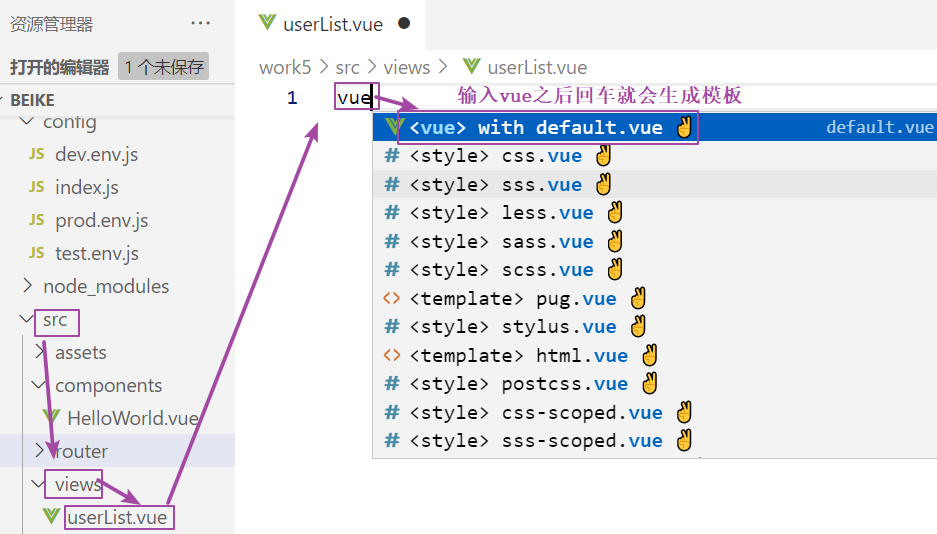This screenshot has height=534, width=937.
Task: Open index.js in the file tree
Action: point(86,187)
